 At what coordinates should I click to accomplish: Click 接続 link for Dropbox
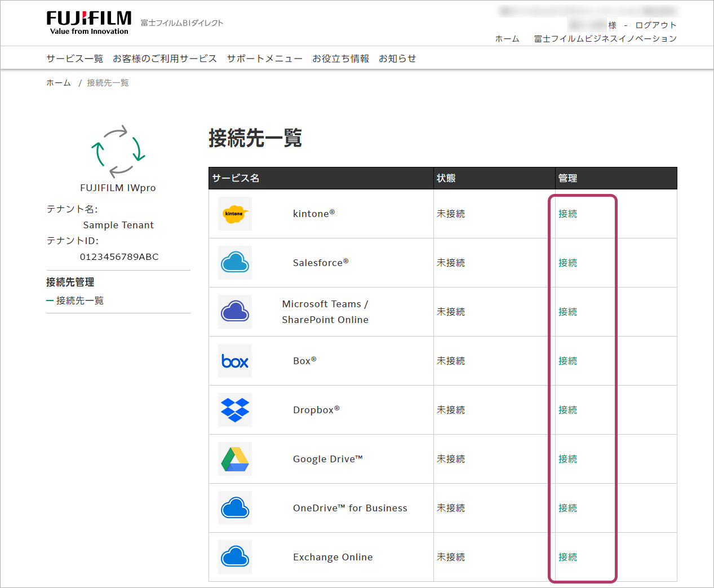coord(567,410)
